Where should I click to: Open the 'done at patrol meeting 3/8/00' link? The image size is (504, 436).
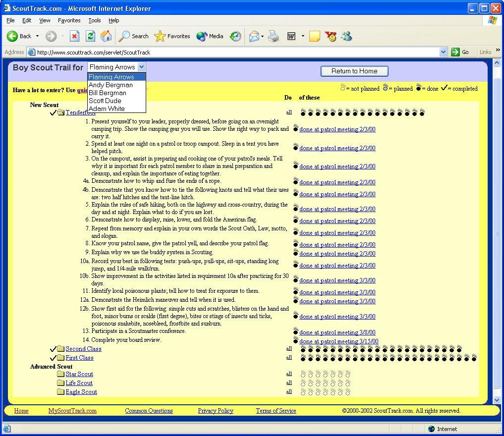point(337,332)
